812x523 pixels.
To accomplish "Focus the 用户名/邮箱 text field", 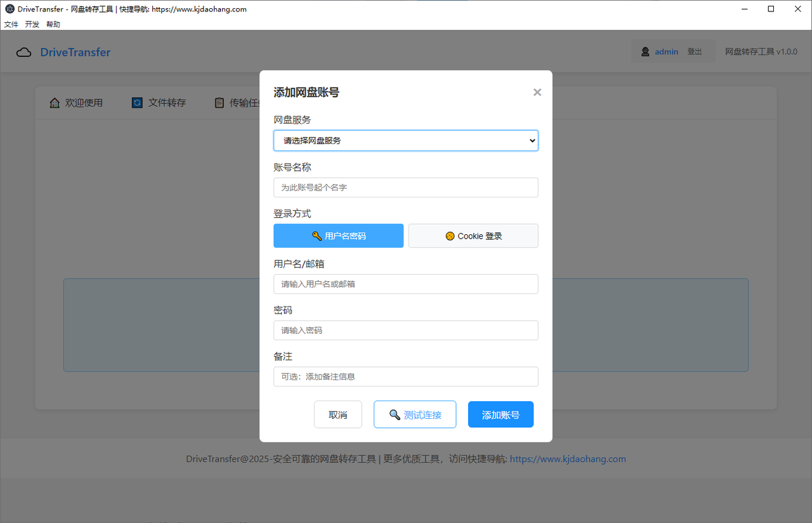I will (x=405, y=284).
